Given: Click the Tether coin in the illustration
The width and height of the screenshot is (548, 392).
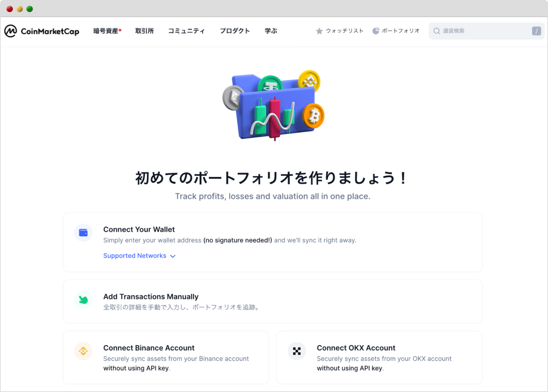Looking at the screenshot, I should tap(270, 83).
